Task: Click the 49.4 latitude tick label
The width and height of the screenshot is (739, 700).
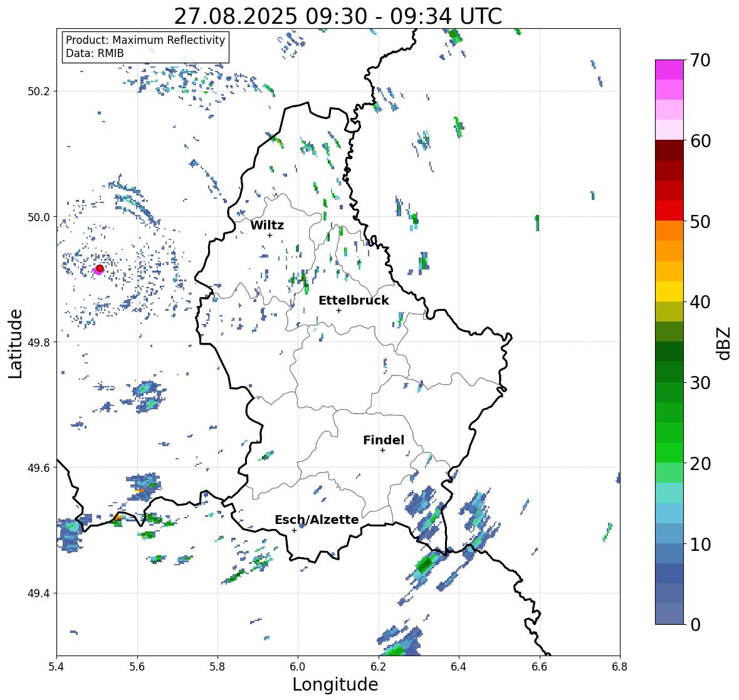Action: tap(38, 593)
